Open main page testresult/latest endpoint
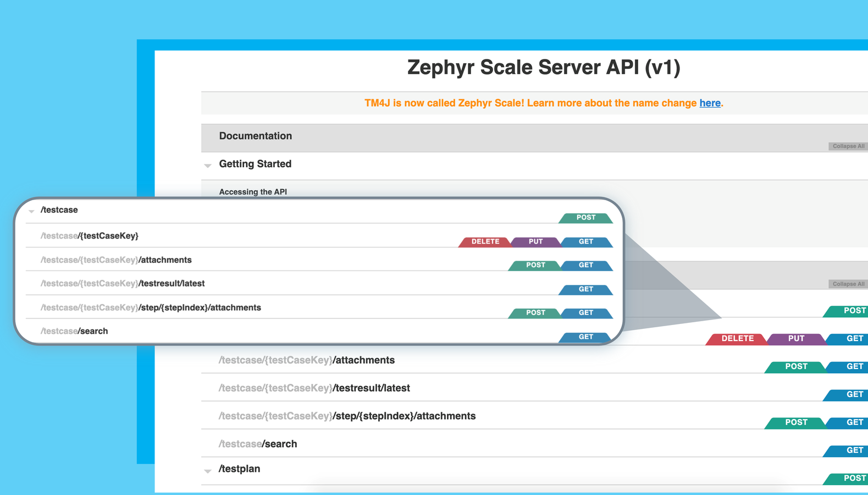This screenshot has height=495, width=868. [314, 388]
